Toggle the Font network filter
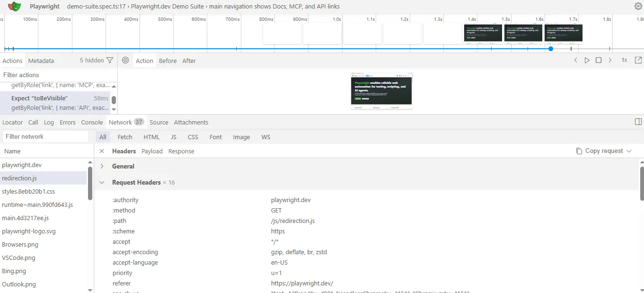Image resolution: width=644 pixels, height=293 pixels. pos(216,137)
